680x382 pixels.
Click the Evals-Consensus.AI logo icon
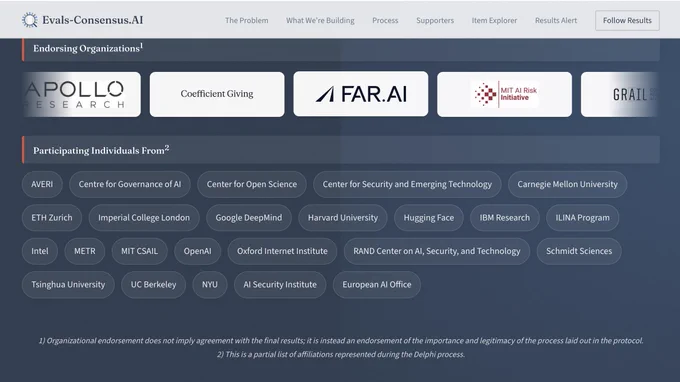[29, 20]
